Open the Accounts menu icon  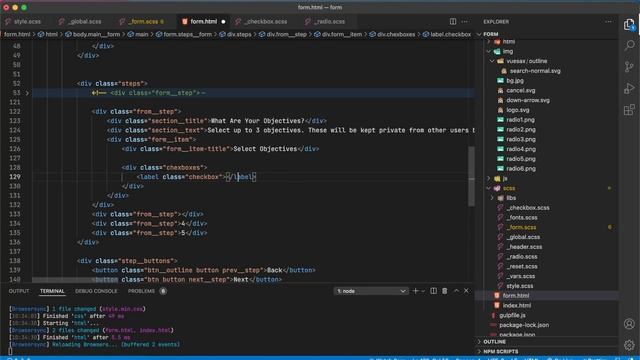629,324
